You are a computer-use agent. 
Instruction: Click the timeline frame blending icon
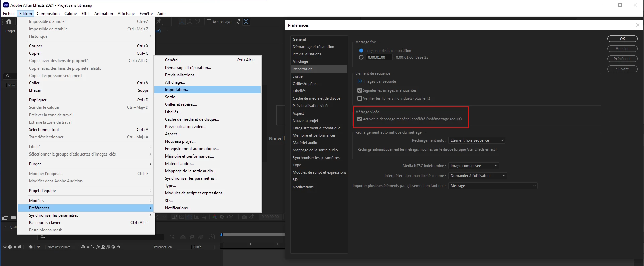pyautogui.click(x=192, y=237)
